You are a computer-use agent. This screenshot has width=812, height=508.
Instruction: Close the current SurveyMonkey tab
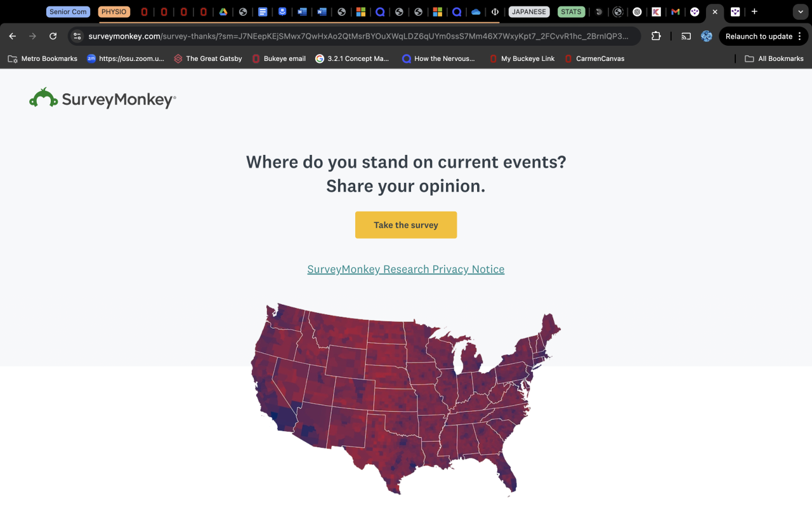tap(715, 11)
